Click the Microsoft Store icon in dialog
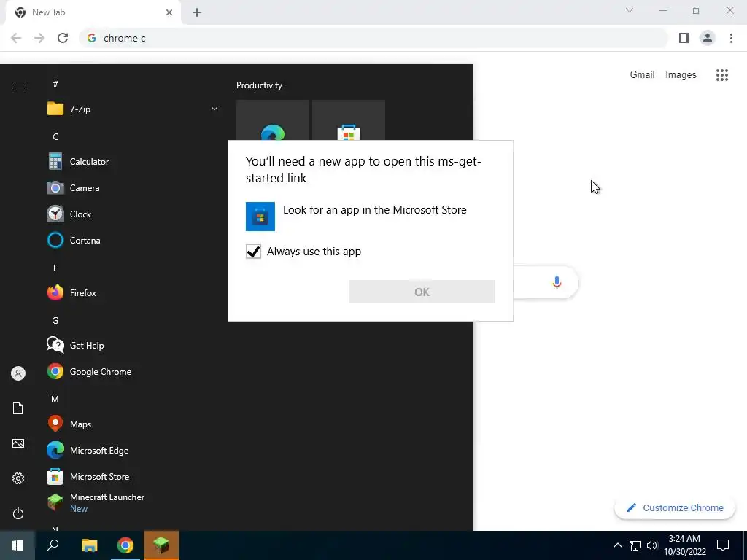The image size is (747, 560). [x=260, y=216]
